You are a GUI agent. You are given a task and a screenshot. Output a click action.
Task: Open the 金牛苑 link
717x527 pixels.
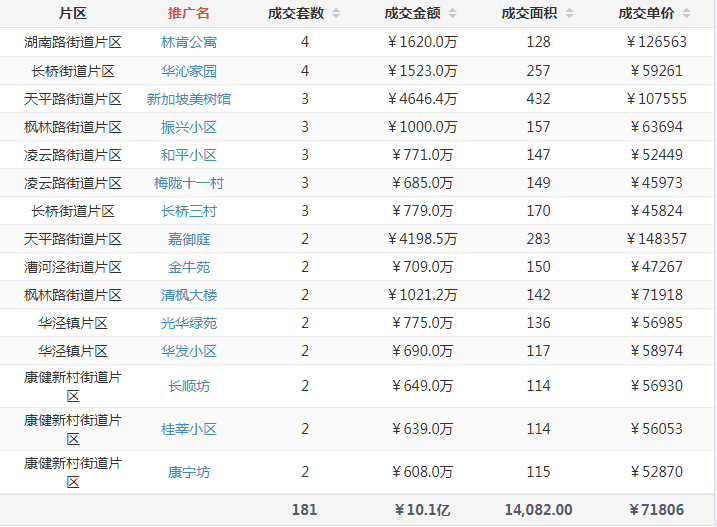click(x=189, y=267)
